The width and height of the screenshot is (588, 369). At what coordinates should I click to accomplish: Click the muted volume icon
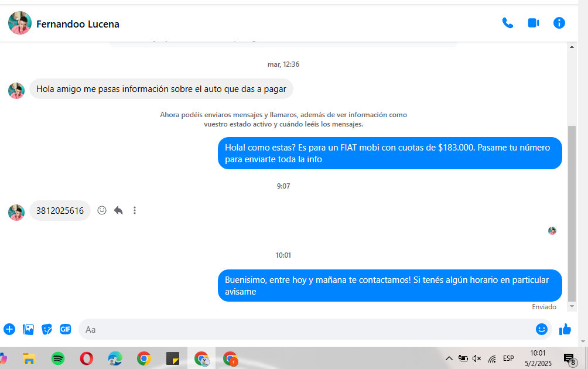(477, 358)
